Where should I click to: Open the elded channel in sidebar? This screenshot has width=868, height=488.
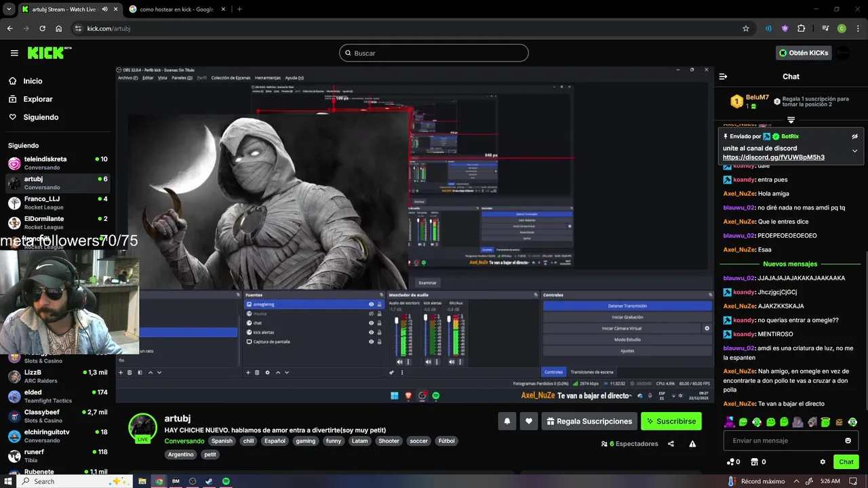[58, 396]
